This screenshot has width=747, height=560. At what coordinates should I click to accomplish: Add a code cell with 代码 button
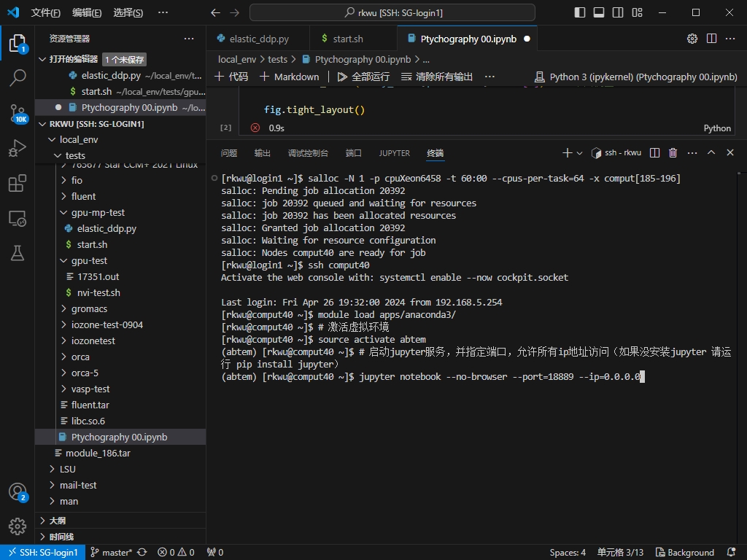(231, 77)
